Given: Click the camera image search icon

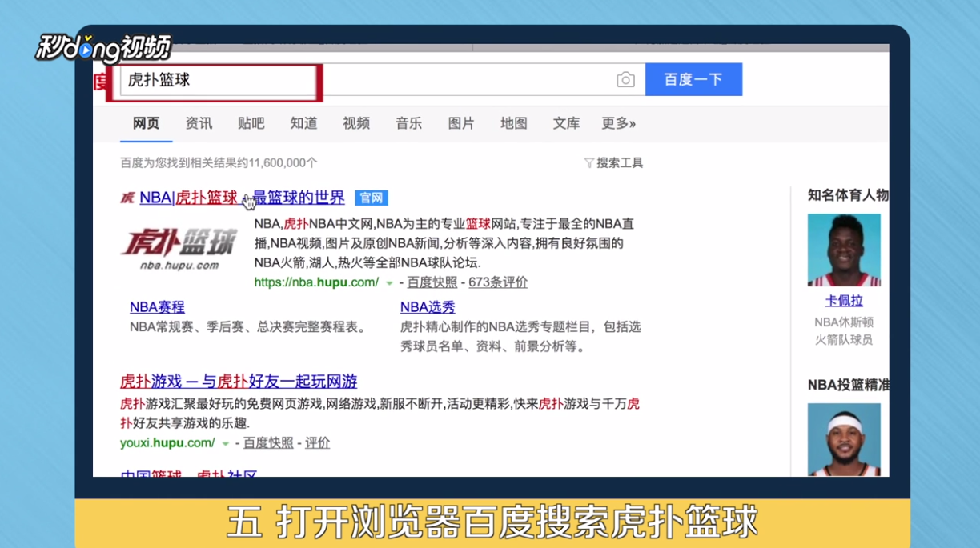Looking at the screenshot, I should coord(625,80).
